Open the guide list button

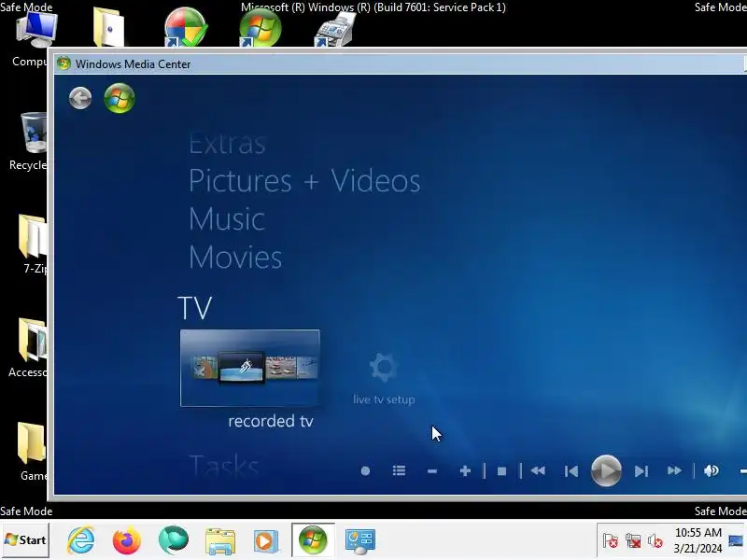[400, 471]
